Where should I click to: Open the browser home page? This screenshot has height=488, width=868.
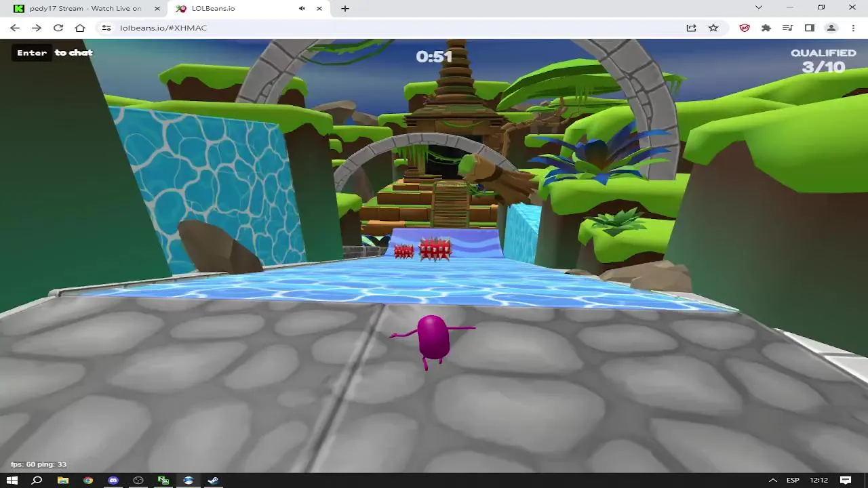pos(80,28)
